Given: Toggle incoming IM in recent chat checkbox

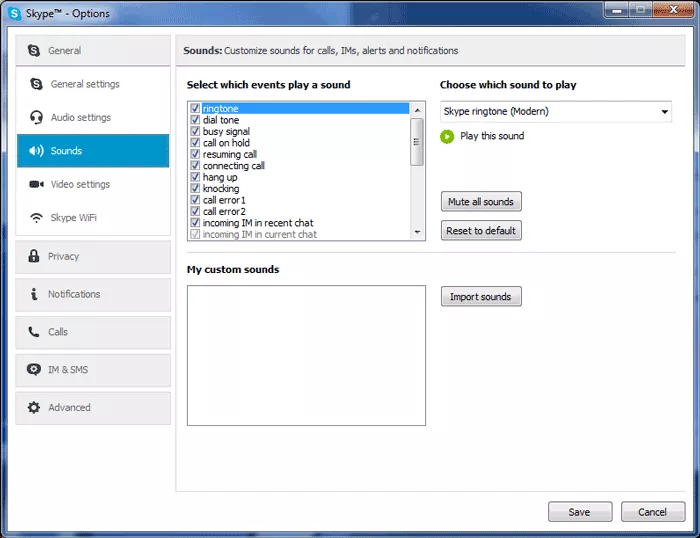Looking at the screenshot, I should coord(195,222).
